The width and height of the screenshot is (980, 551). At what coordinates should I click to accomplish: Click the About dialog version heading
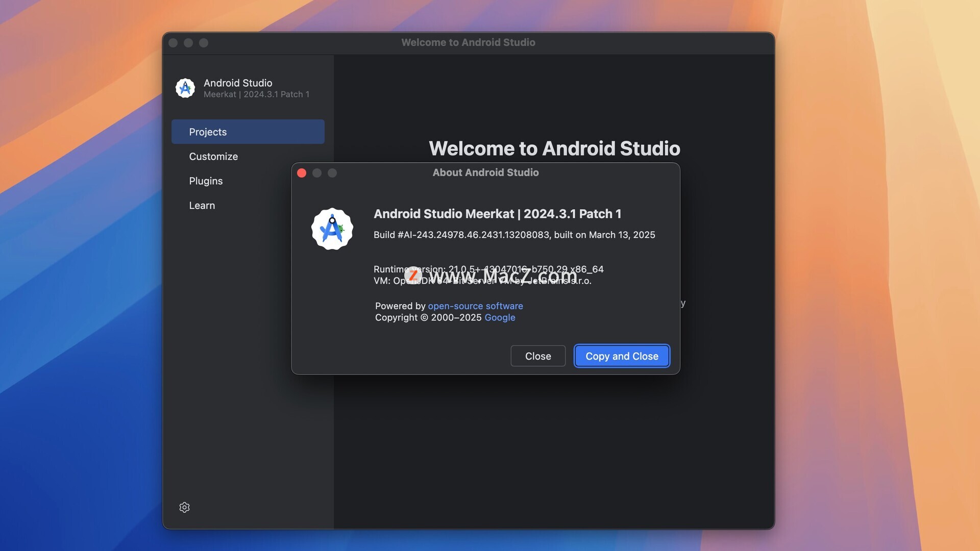pos(497,214)
